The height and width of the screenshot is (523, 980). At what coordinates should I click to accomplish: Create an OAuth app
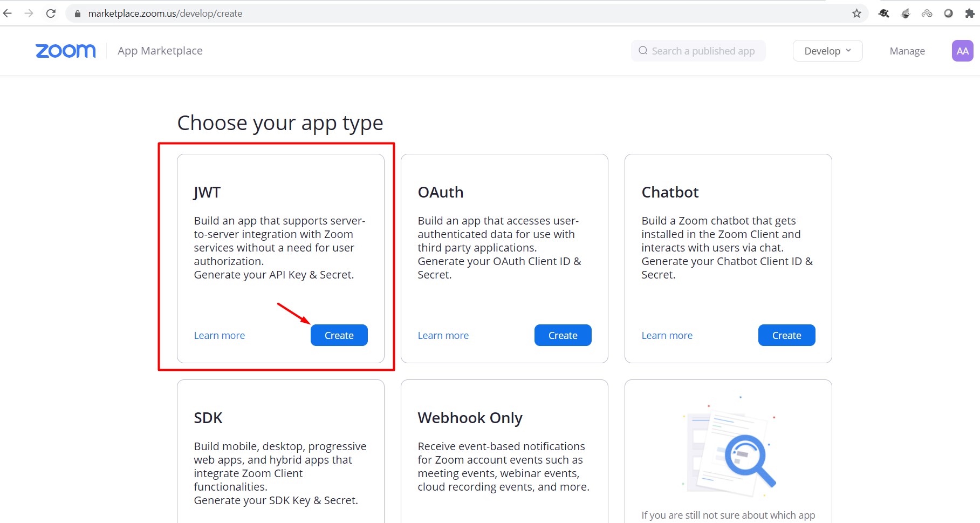pos(563,335)
